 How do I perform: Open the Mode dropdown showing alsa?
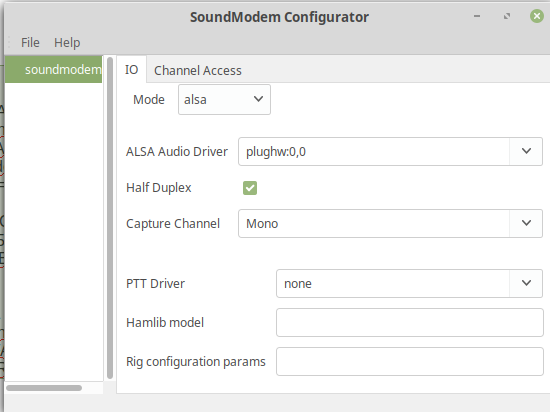(x=224, y=100)
